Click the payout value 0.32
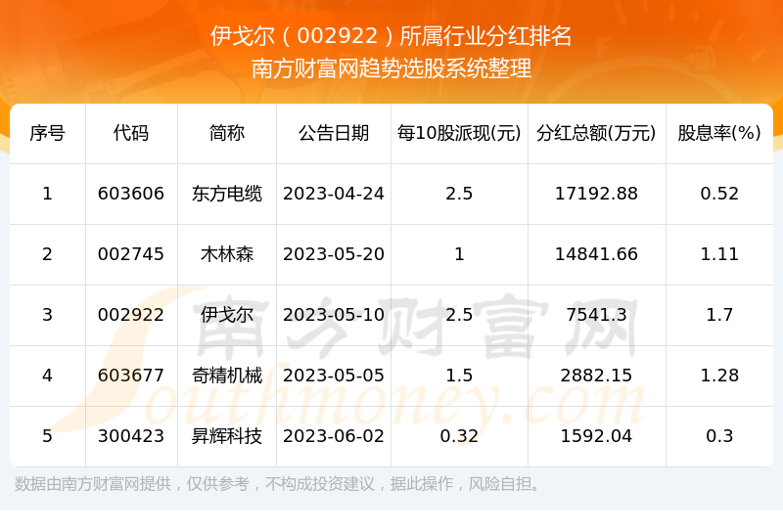The height and width of the screenshot is (532, 783). tap(459, 436)
